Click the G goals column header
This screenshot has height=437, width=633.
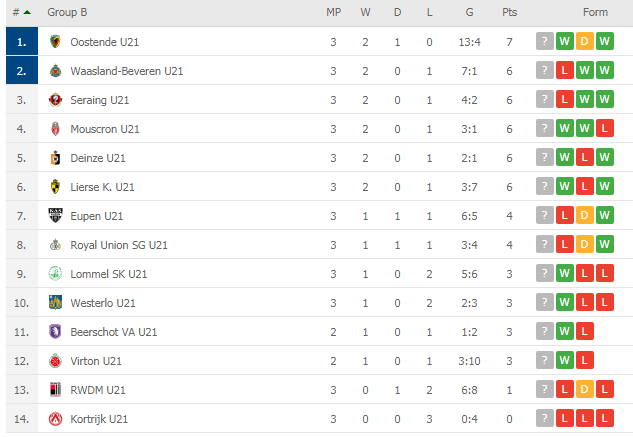point(470,12)
